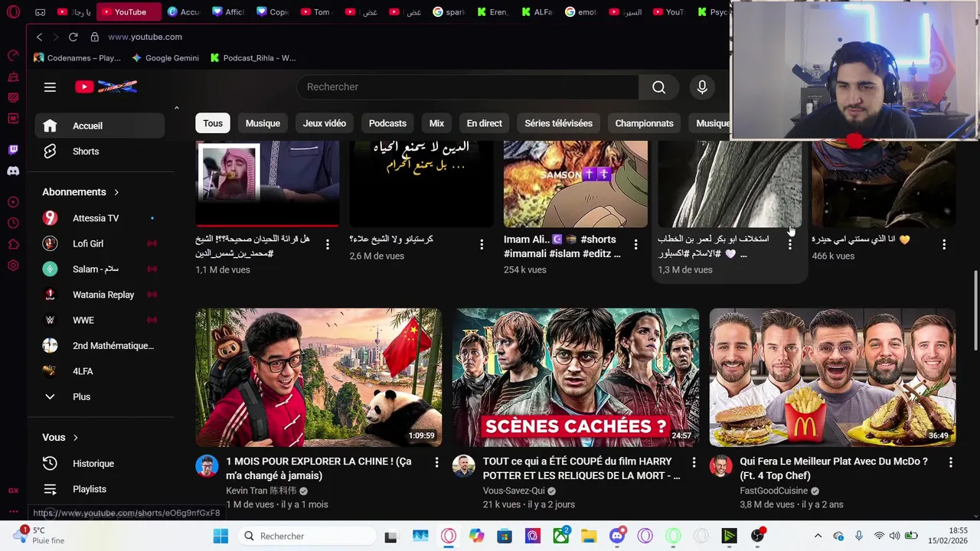Select the En direct filter chip
Viewport: 980px width, 551px height.
pos(485,123)
